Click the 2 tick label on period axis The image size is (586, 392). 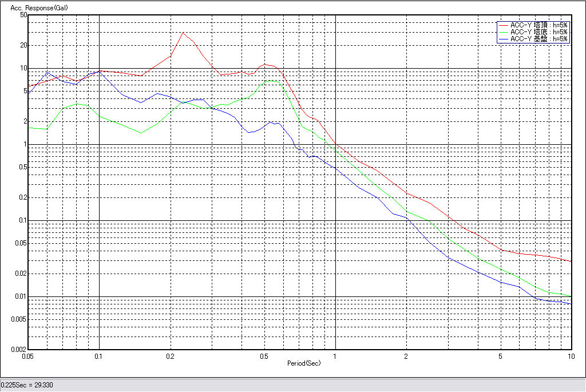[x=406, y=357]
